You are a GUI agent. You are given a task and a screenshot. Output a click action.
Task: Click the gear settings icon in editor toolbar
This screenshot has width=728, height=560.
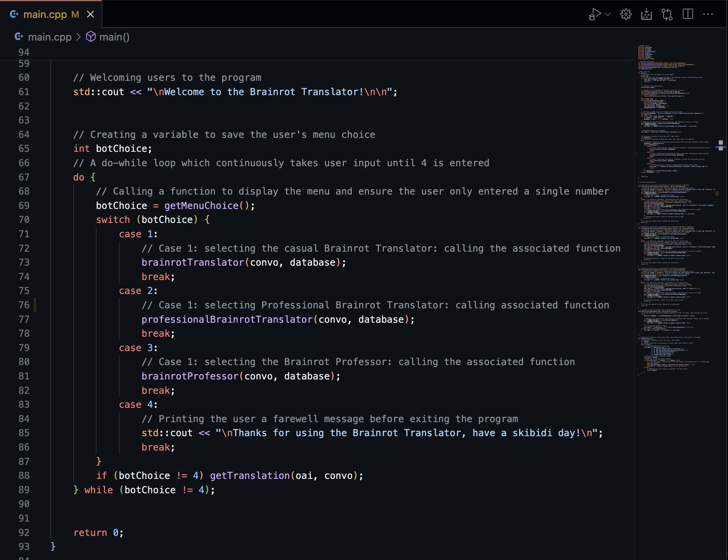(626, 14)
